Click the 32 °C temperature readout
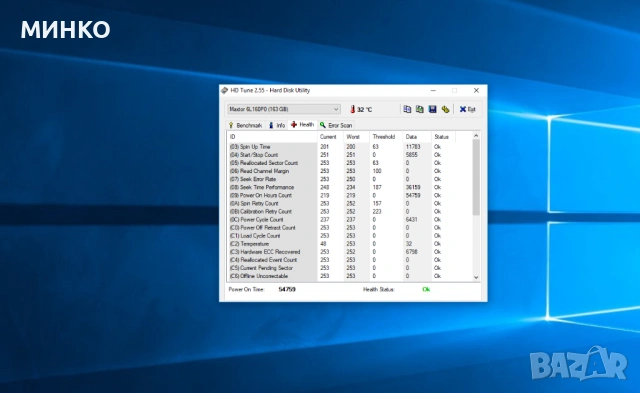Viewport: 640px width, 393px height. pyautogui.click(x=364, y=109)
